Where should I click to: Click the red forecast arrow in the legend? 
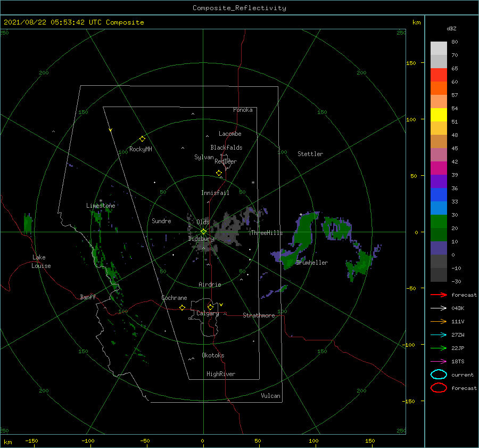439,295
